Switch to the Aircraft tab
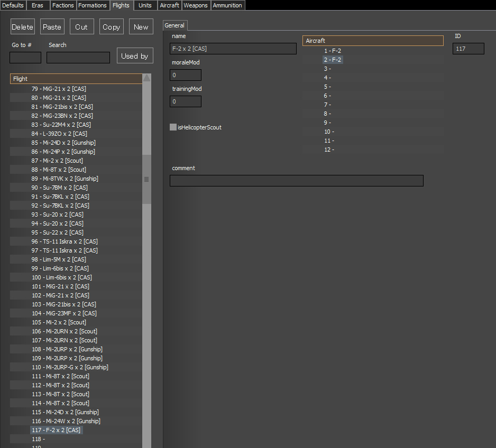 [x=170, y=5]
